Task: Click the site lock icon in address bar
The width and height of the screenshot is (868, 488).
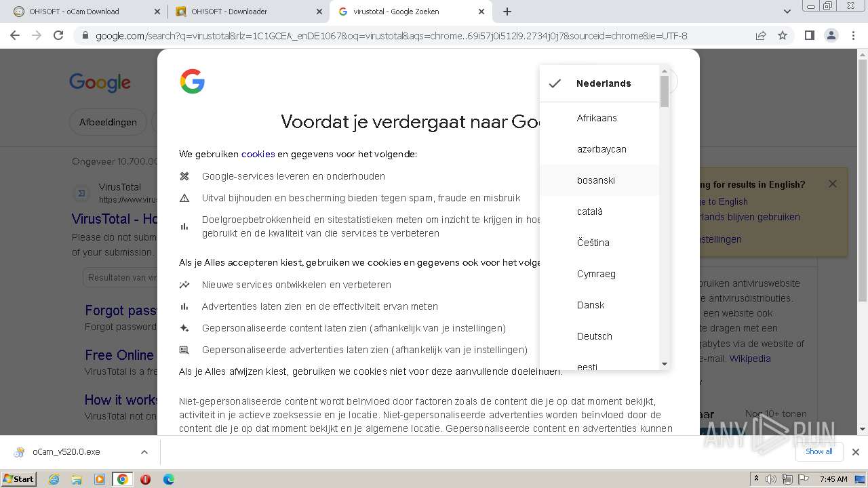Action: pyautogui.click(x=85, y=36)
